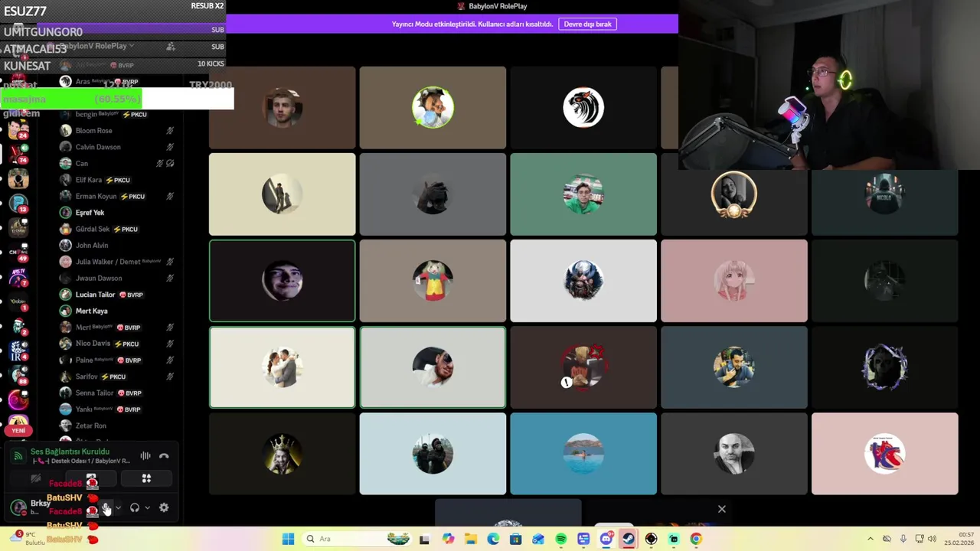Click the voice connection signal icon
The image size is (980, 551).
18,456
